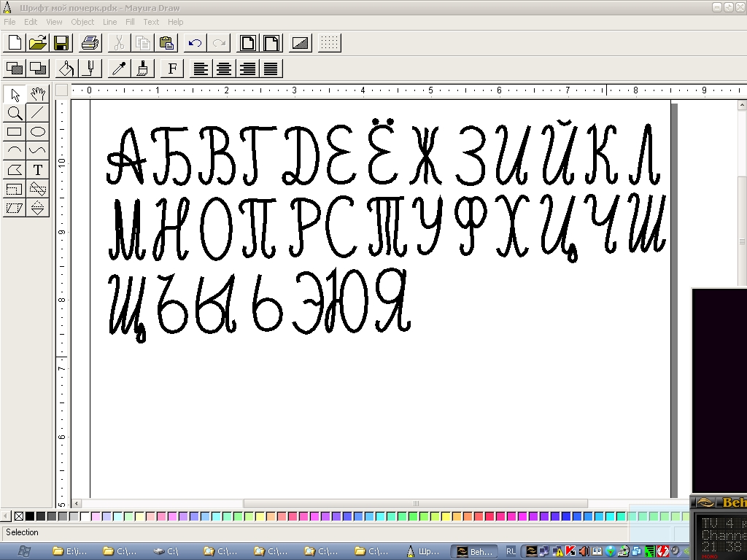Select the Zoom magnifier tool

point(14,113)
